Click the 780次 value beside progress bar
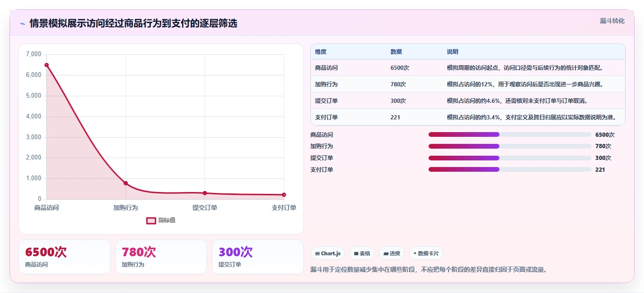Screen dimensions: 644x293 (x=603, y=146)
